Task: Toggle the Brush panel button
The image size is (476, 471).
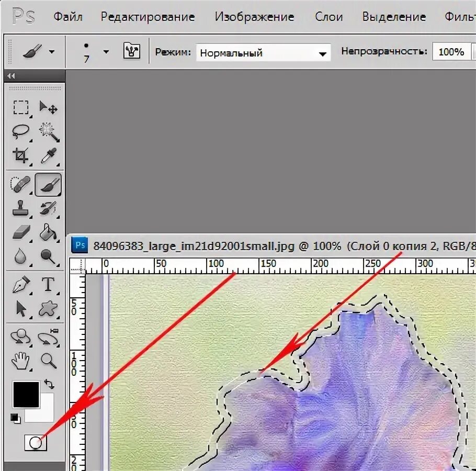Action: pos(131,51)
